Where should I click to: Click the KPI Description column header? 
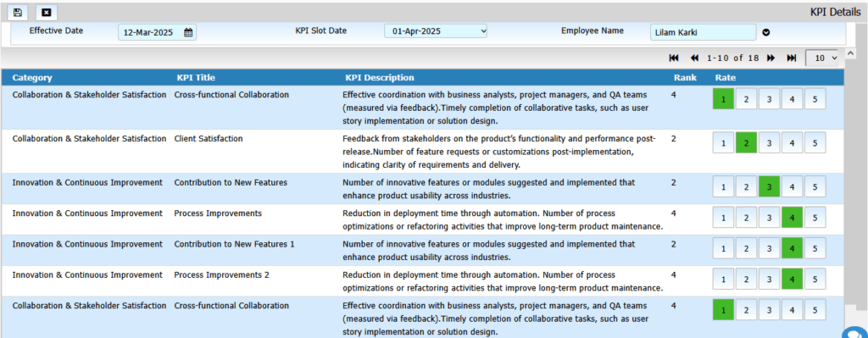379,77
